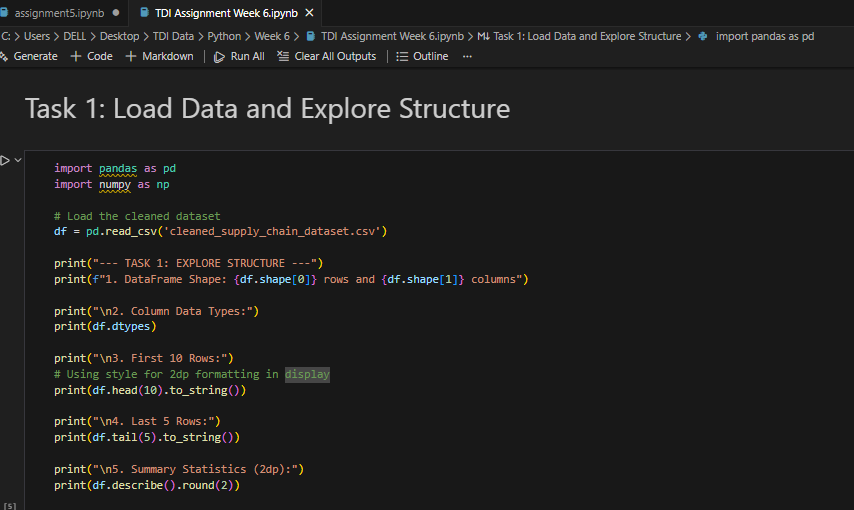Open the Desktop breadcrumb folder

coord(119,37)
